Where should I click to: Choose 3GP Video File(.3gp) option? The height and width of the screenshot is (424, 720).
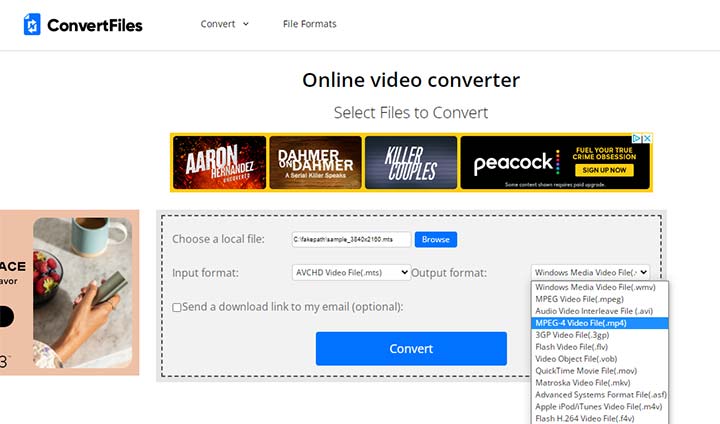(600, 335)
